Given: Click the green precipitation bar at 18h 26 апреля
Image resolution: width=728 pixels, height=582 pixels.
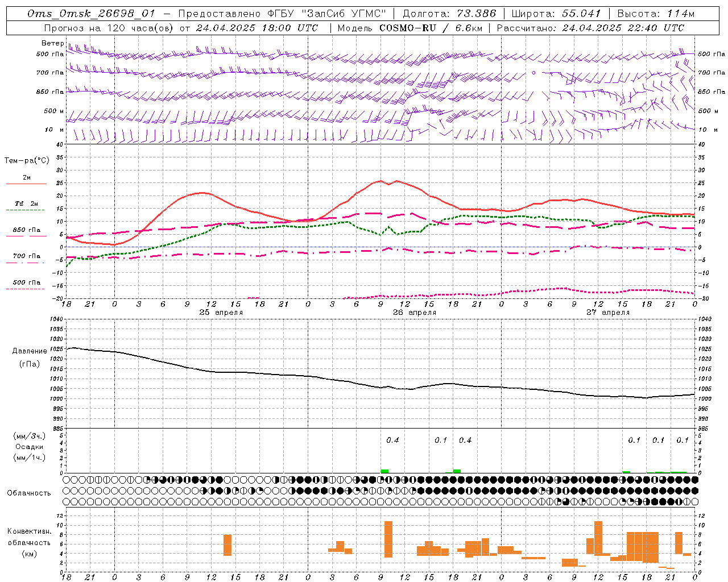Looking at the screenshot, I should 457,471.
